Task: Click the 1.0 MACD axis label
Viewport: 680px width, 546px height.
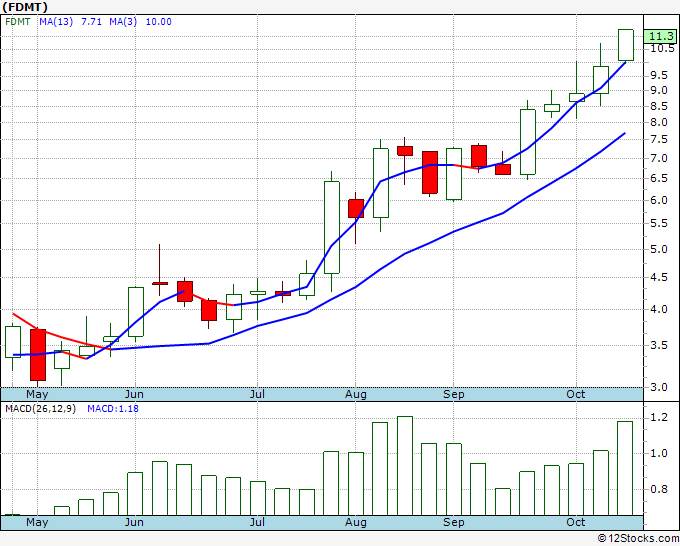Action: (659, 454)
